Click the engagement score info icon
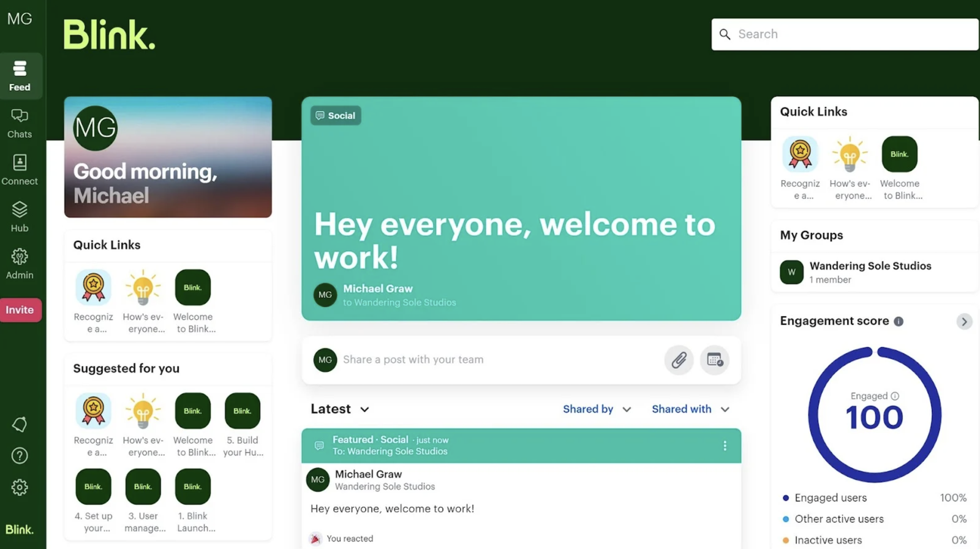This screenshot has height=549, width=980. pyautogui.click(x=899, y=322)
